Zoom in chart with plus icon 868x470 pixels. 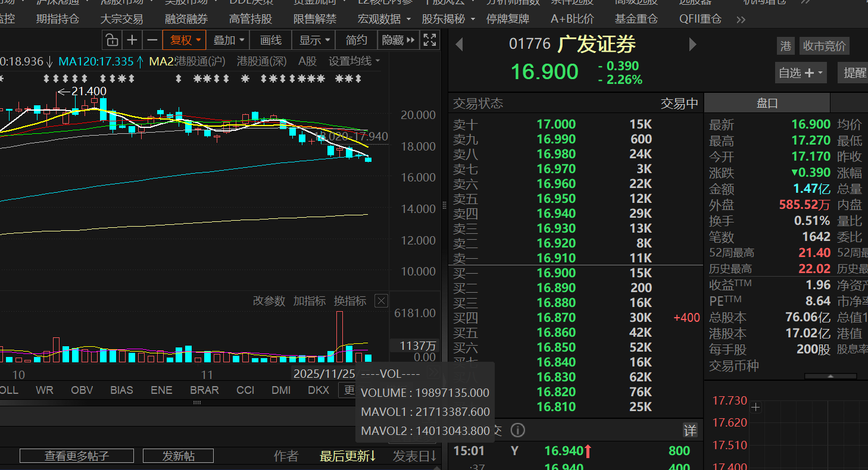coord(132,40)
